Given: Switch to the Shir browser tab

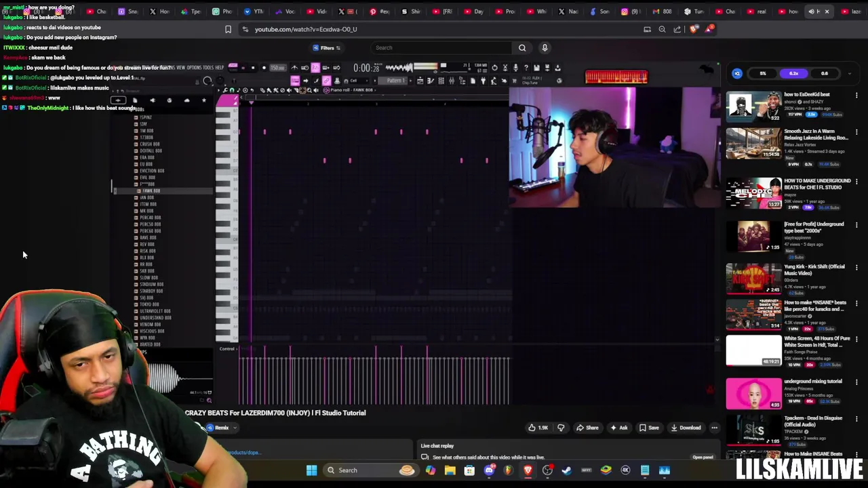Looking at the screenshot, I should (412, 12).
